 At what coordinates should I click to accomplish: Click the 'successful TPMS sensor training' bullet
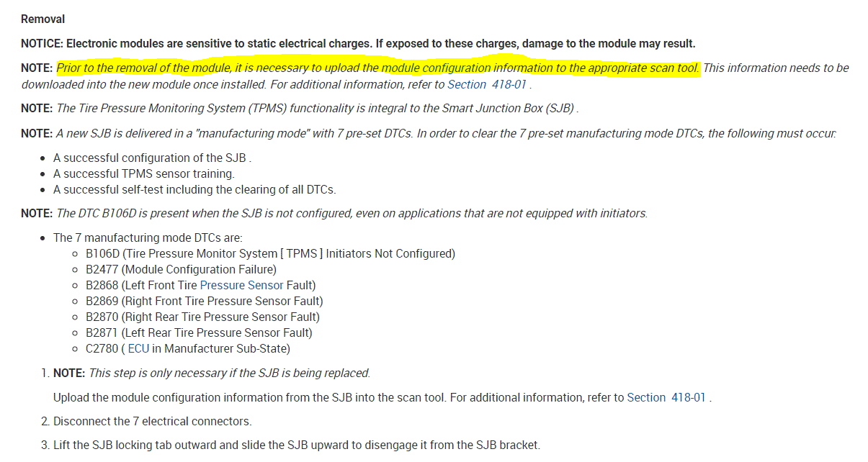pyautogui.click(x=143, y=173)
